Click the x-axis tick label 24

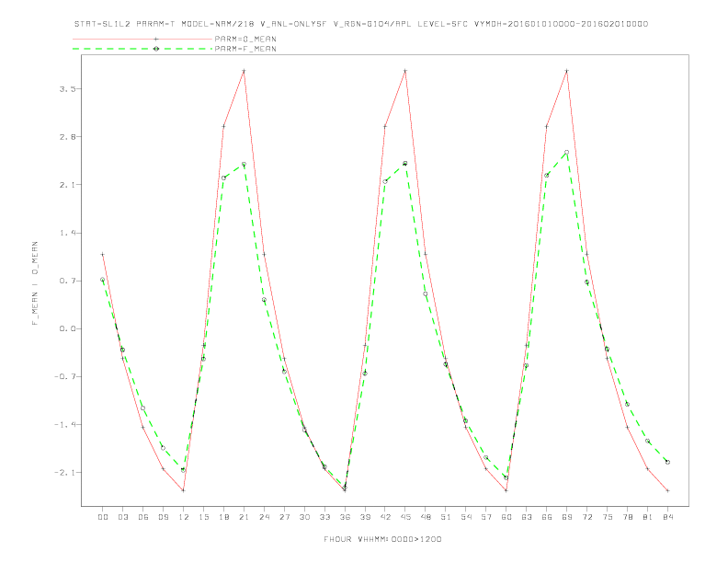pyautogui.click(x=264, y=517)
